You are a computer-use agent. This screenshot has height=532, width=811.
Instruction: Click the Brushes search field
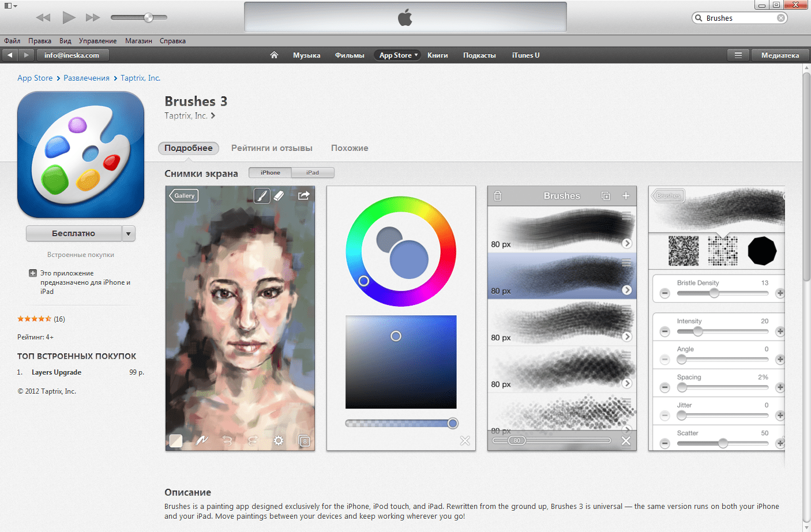(739, 18)
